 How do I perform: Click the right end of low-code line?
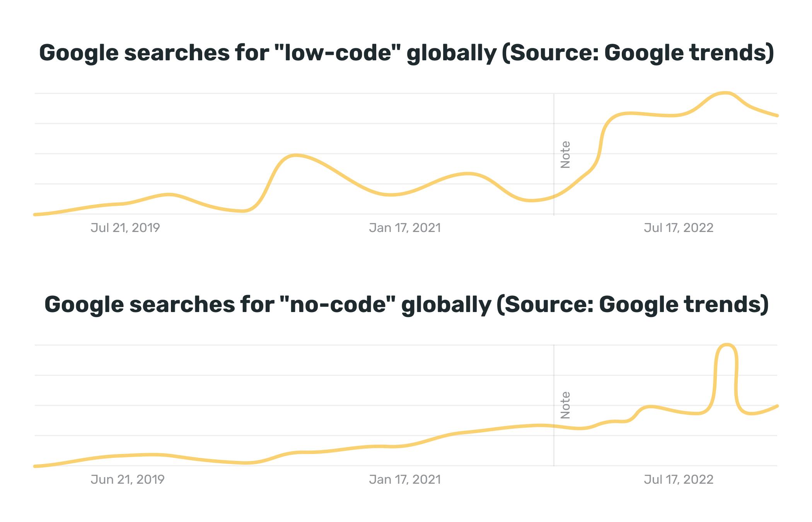pyautogui.click(x=777, y=115)
